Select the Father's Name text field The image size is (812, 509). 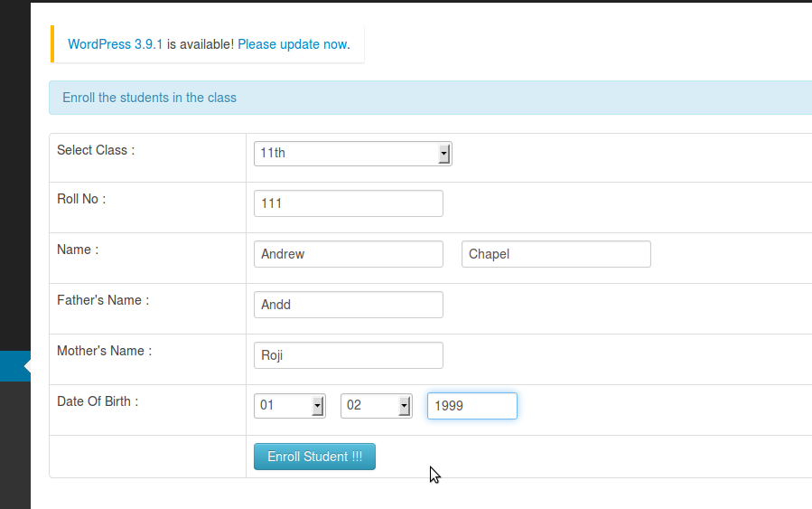point(348,305)
